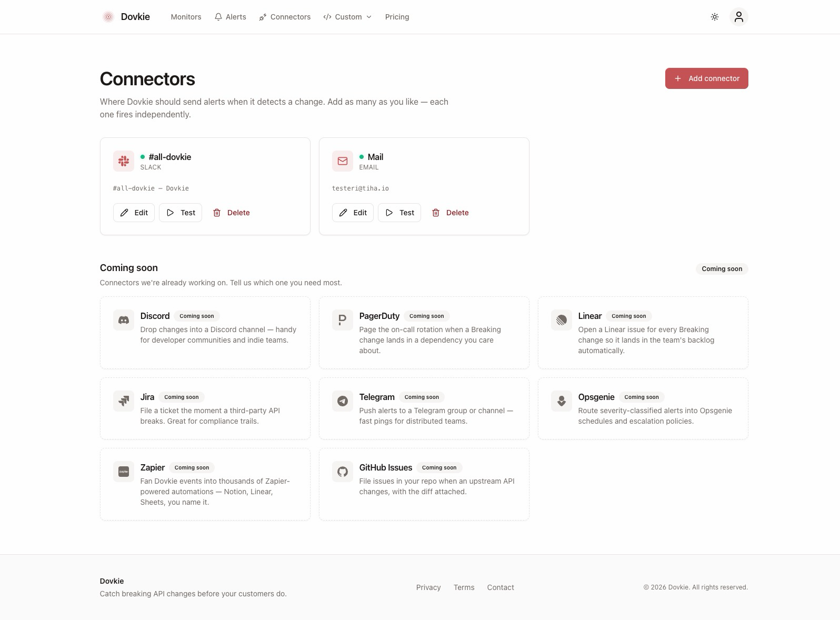Click the Coming soon badge next to Opsgenie
This screenshot has height=620, width=840.
(642, 397)
